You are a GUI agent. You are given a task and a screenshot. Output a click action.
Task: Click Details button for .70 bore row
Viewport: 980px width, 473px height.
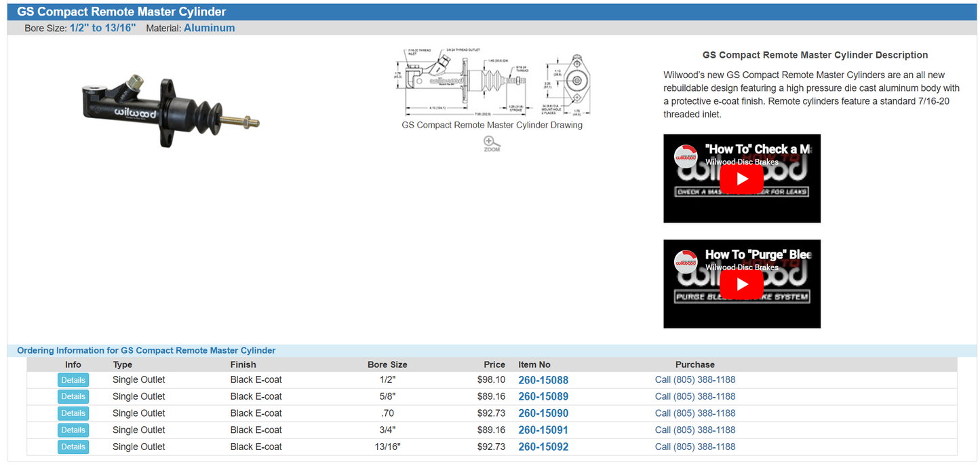pyautogui.click(x=73, y=413)
